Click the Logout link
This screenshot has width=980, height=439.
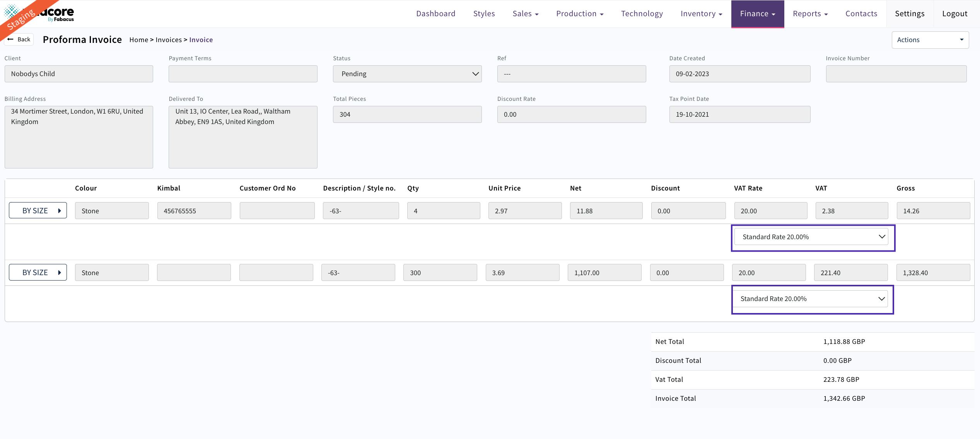pos(954,14)
